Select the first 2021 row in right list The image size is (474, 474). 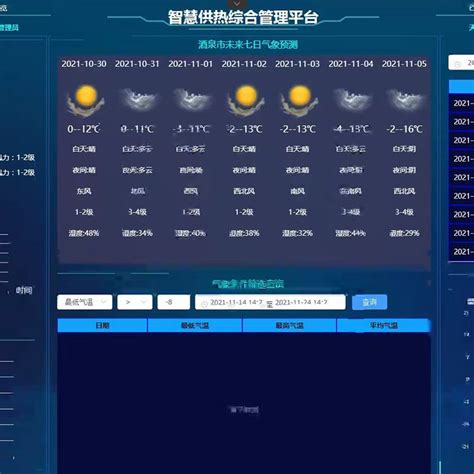[x=462, y=103]
